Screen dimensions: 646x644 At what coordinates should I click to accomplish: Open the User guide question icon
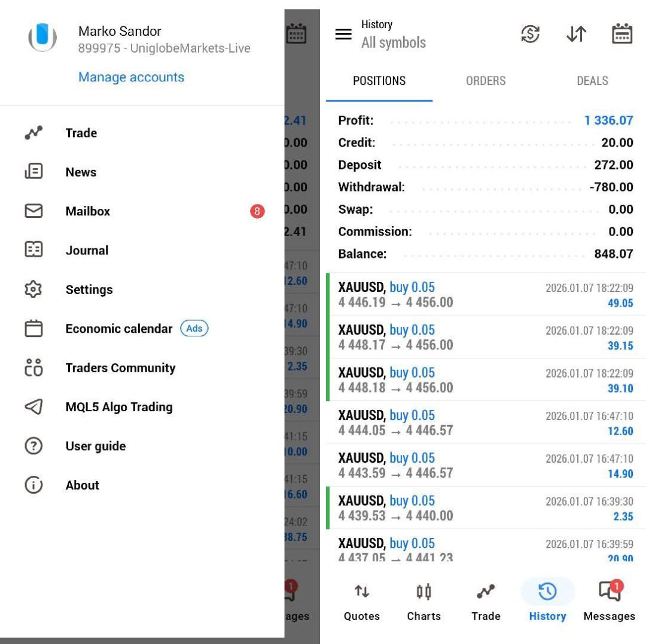tap(33, 446)
